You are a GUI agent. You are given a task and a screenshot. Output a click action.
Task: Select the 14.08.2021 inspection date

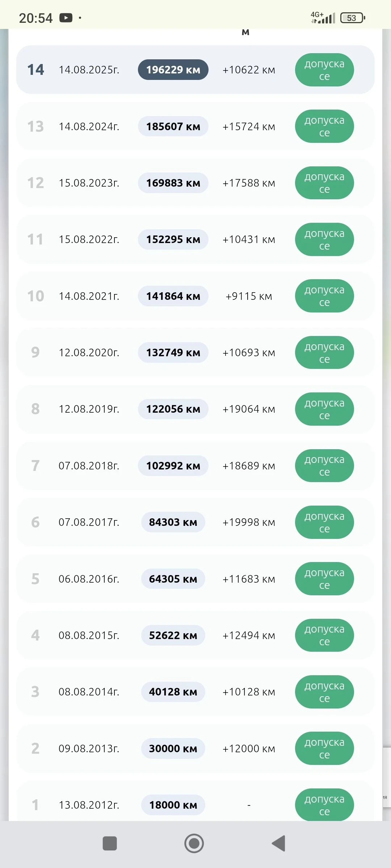click(x=89, y=296)
